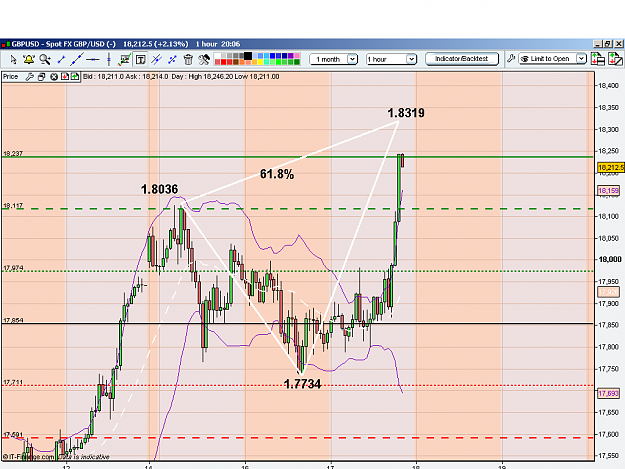Pick the yellow color swatch
This screenshot has width=625, height=469.
tap(260, 62)
